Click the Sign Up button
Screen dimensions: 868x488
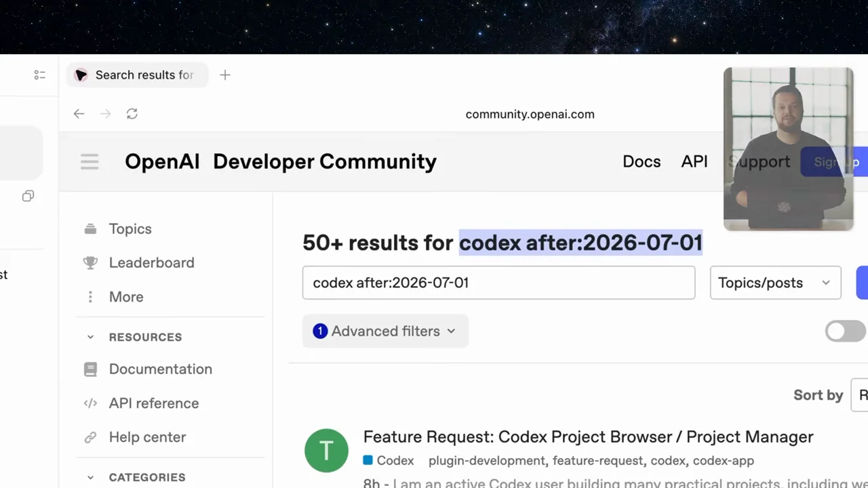(x=835, y=162)
